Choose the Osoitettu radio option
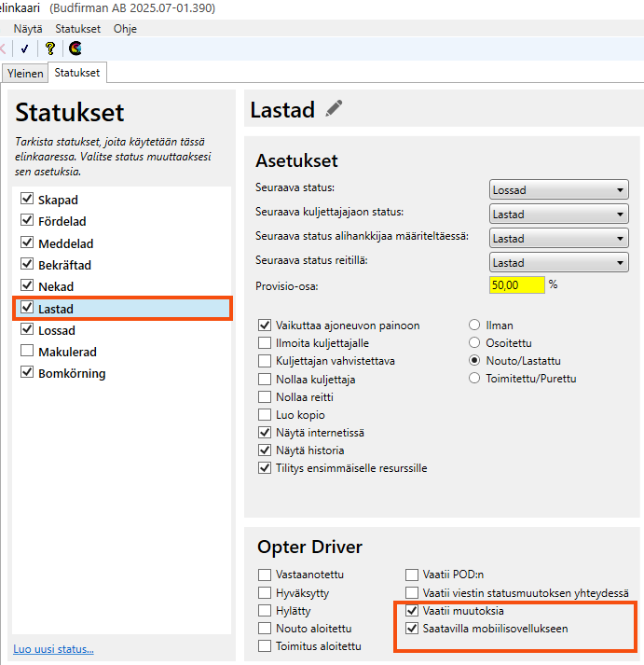This screenshot has width=644, height=665. [x=475, y=343]
